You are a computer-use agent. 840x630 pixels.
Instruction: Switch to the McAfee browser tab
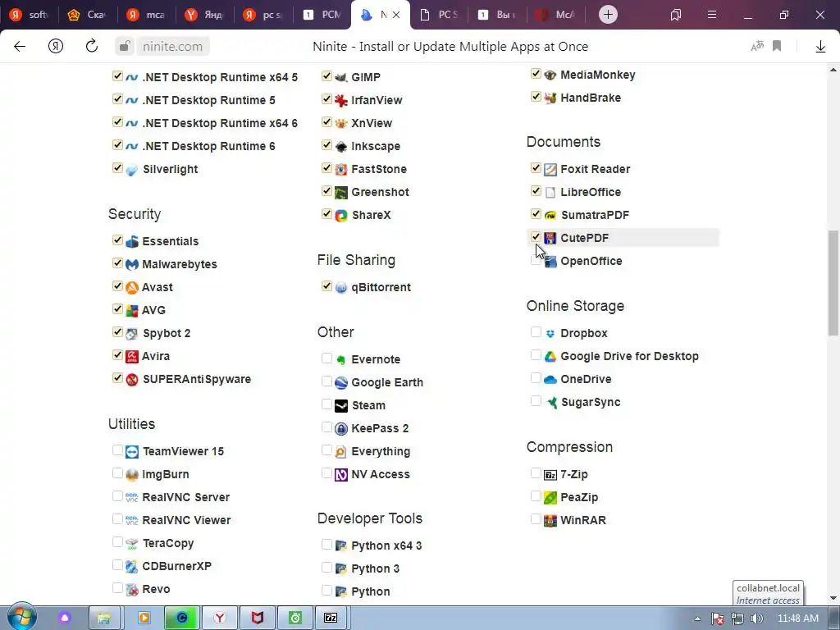556,15
